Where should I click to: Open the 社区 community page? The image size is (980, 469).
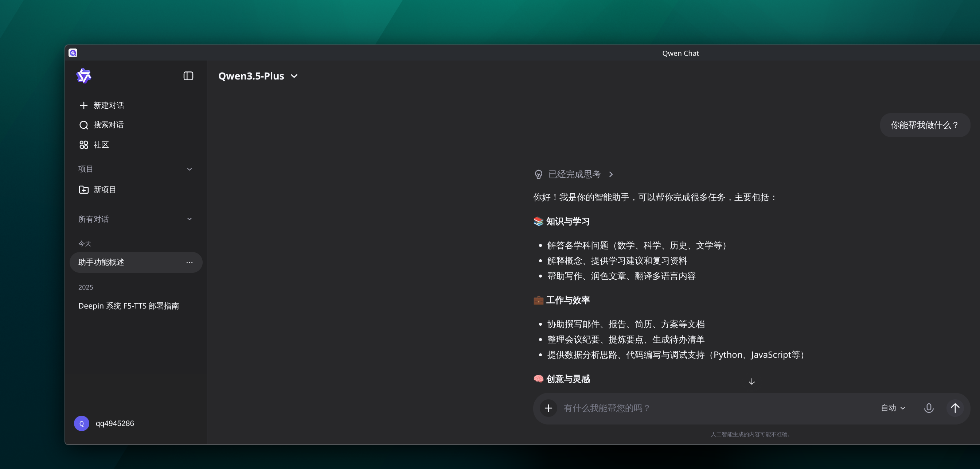coord(101,145)
